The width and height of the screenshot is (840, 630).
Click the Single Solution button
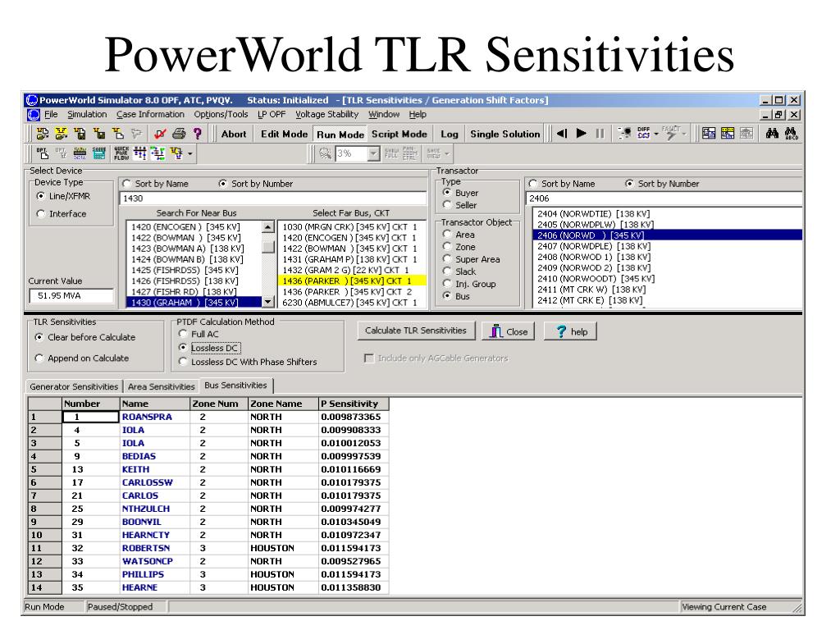tap(504, 134)
